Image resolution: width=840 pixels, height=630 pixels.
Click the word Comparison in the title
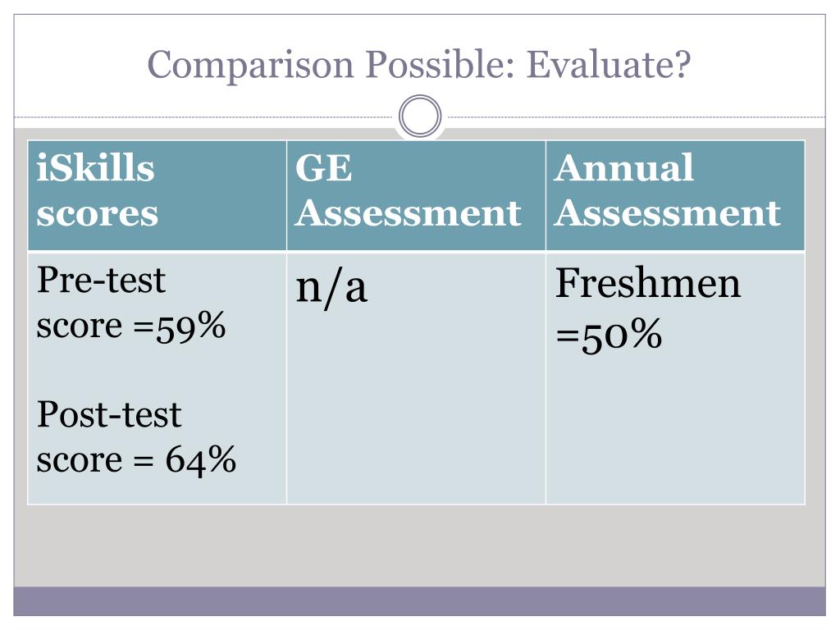tap(251, 66)
